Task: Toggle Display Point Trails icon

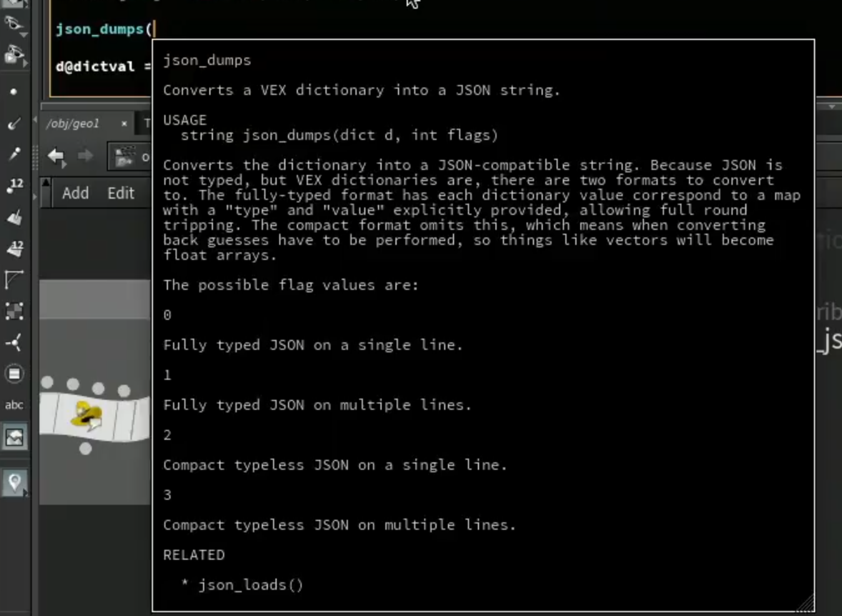Action: pos(14,154)
